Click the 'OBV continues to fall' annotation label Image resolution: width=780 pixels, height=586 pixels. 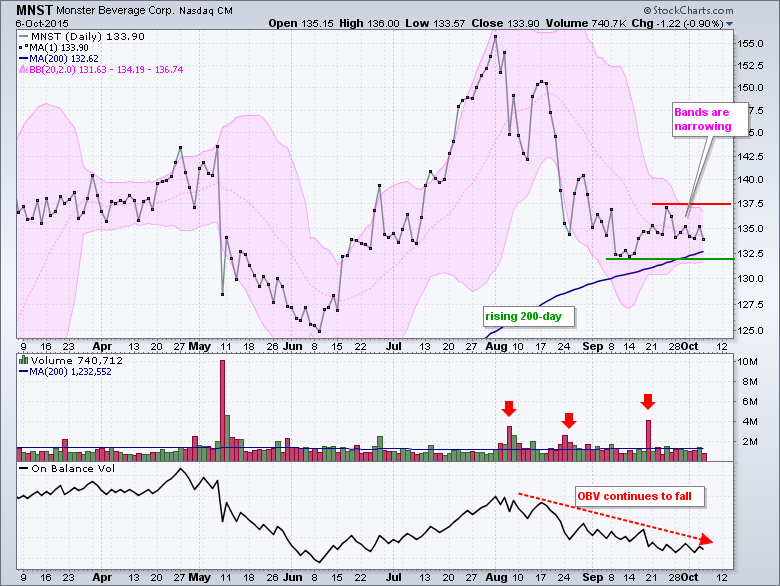[x=640, y=496]
